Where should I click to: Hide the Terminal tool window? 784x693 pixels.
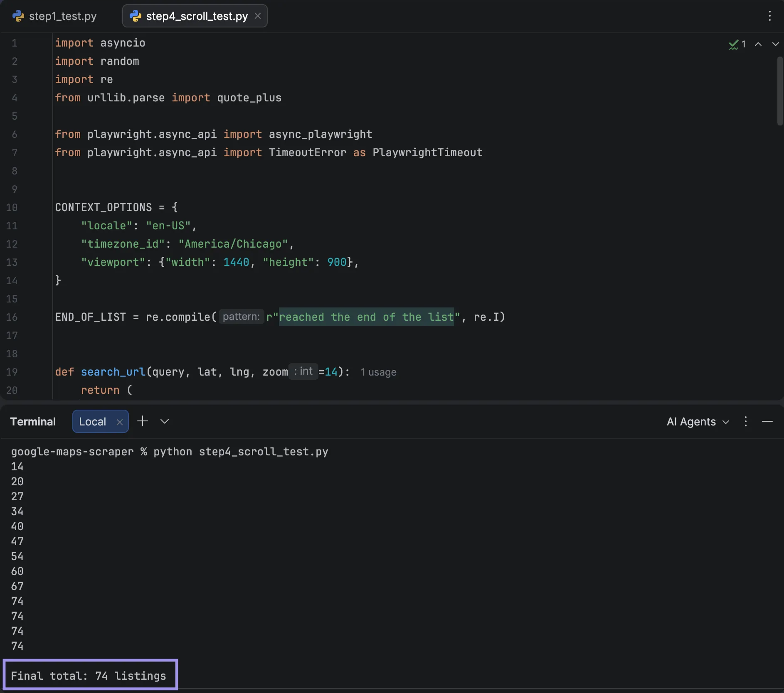767,421
